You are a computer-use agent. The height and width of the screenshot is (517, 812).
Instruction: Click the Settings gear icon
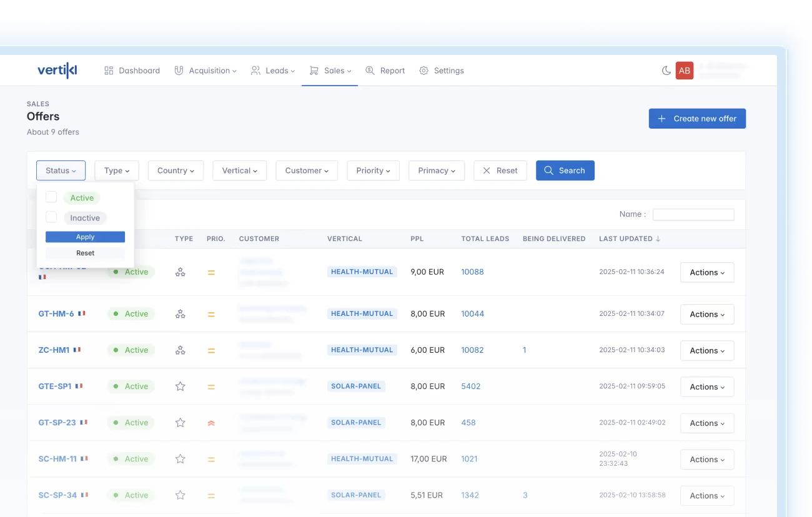point(423,71)
